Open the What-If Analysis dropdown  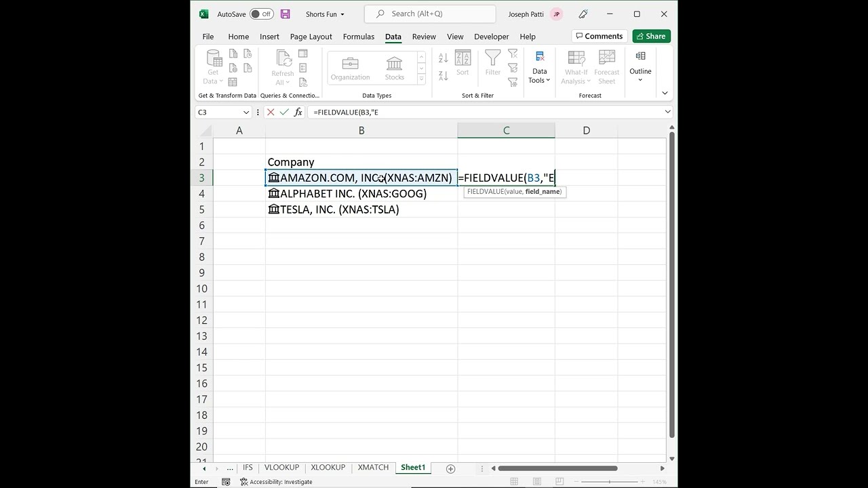[576, 67]
